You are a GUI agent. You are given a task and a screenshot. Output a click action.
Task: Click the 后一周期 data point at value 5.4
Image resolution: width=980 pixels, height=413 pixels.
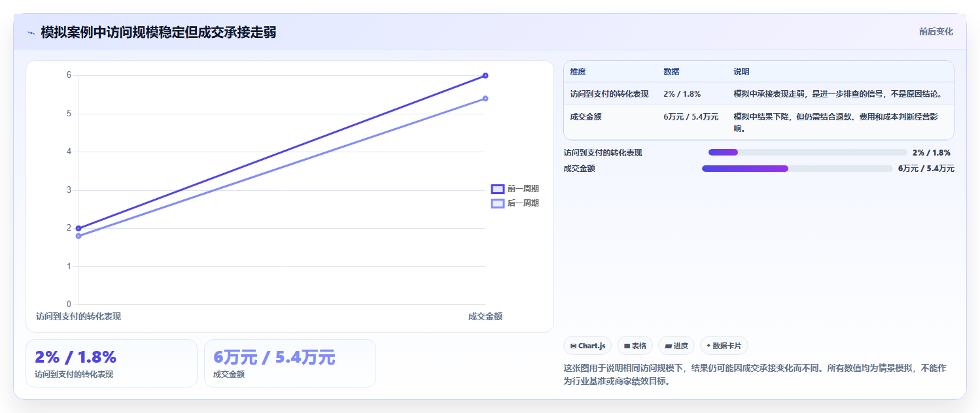pyautogui.click(x=485, y=99)
